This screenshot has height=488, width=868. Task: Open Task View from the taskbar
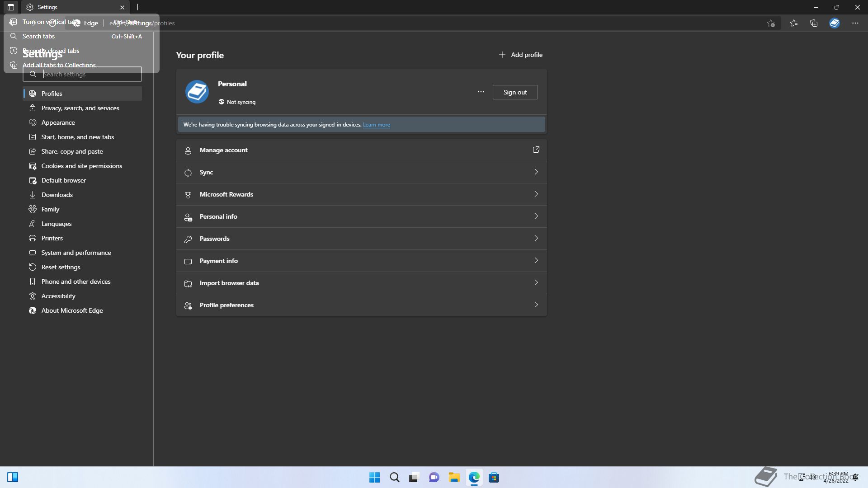[x=414, y=477]
